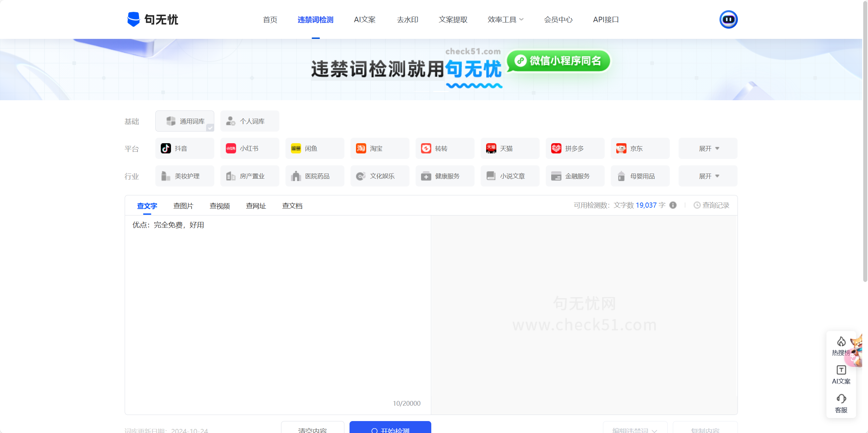
Task: Open the user avatar robot icon
Action: (x=728, y=19)
